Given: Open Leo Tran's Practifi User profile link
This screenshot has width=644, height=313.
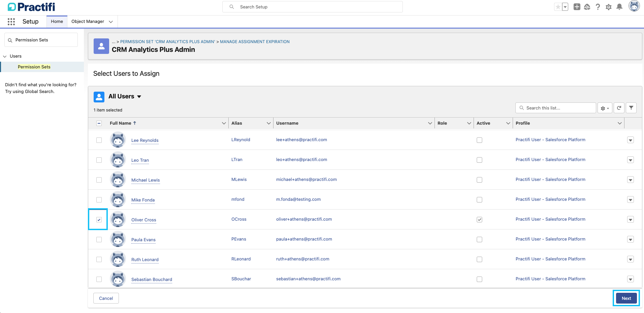Looking at the screenshot, I should [550, 160].
